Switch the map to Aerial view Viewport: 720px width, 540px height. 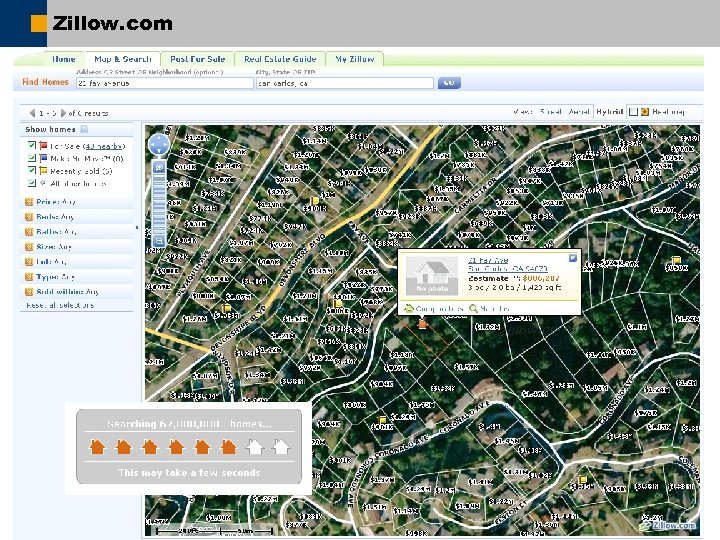[579, 112]
